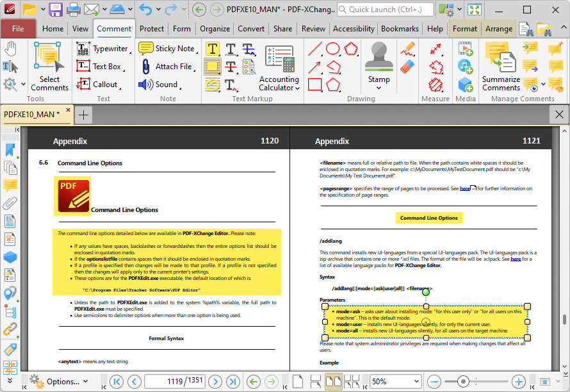Go to the next page
The width and height of the screenshot is (570, 392).
pos(215,382)
